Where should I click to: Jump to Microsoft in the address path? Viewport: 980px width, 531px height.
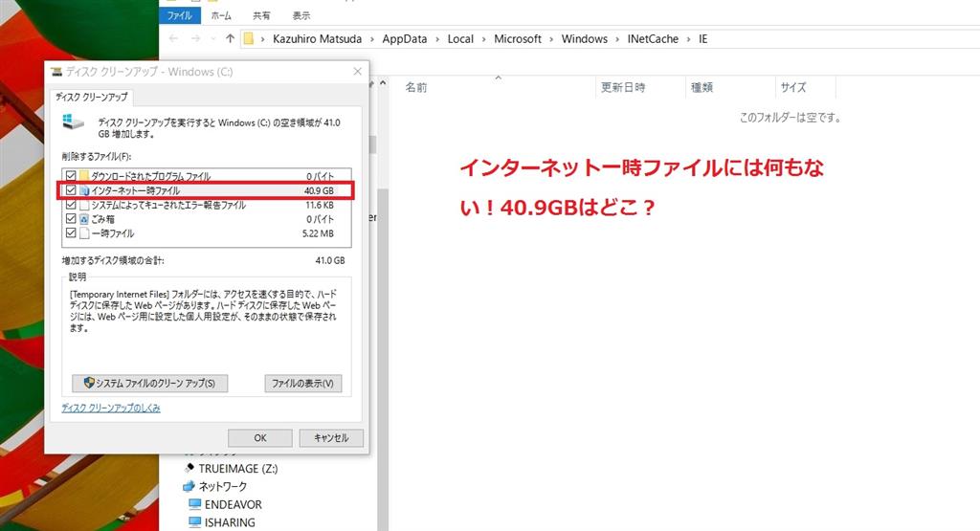point(518,38)
